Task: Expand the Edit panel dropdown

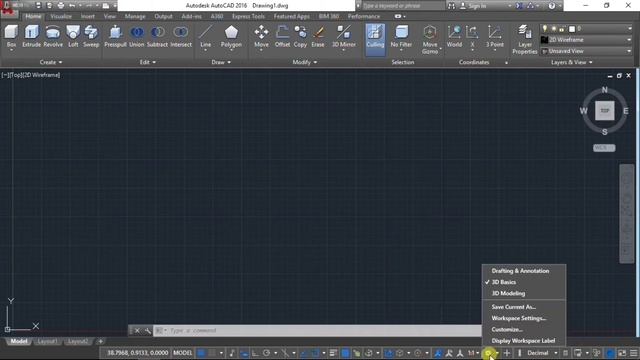Action: click(148, 62)
